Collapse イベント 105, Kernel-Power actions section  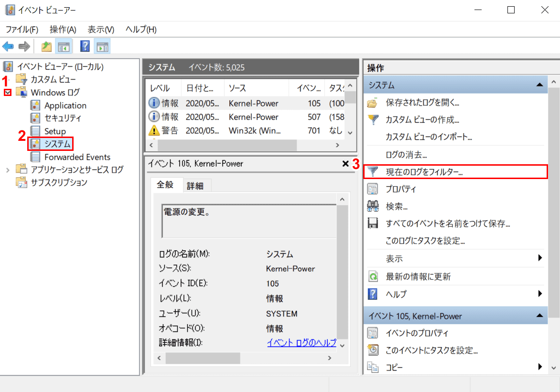coord(539,316)
